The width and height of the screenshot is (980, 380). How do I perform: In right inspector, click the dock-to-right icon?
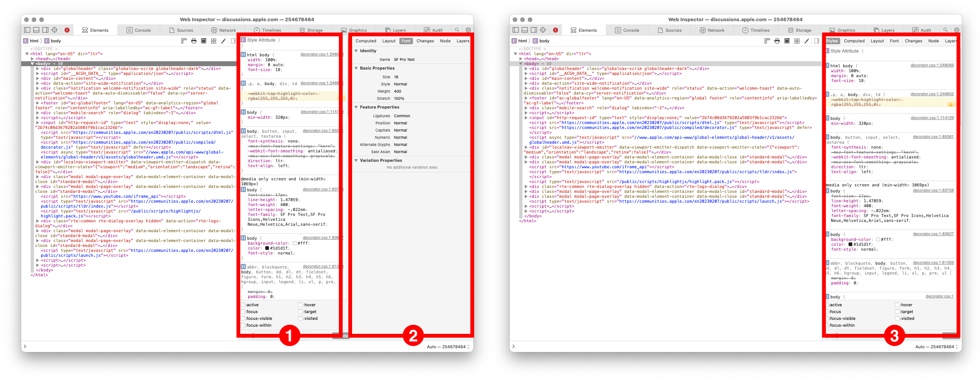(x=534, y=30)
